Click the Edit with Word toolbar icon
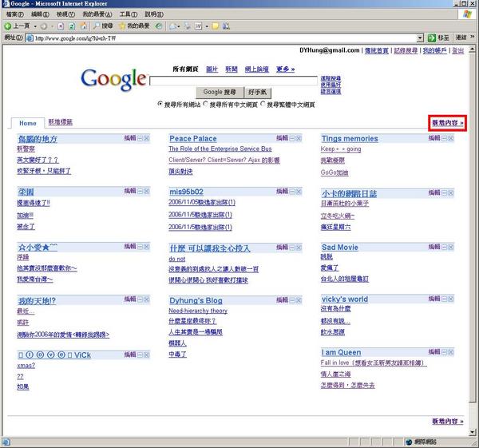Image resolution: width=479 pixels, height=448 pixels. click(x=199, y=26)
